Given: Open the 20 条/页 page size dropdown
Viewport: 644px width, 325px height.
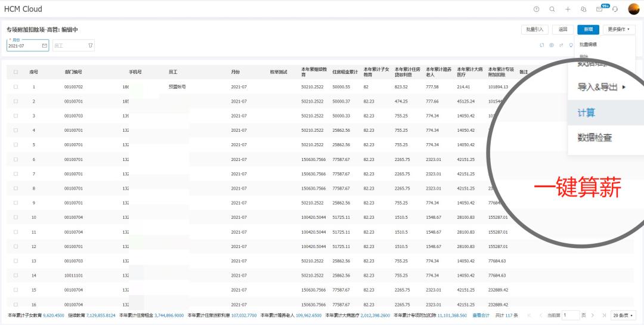Looking at the screenshot, I should [x=623, y=315].
